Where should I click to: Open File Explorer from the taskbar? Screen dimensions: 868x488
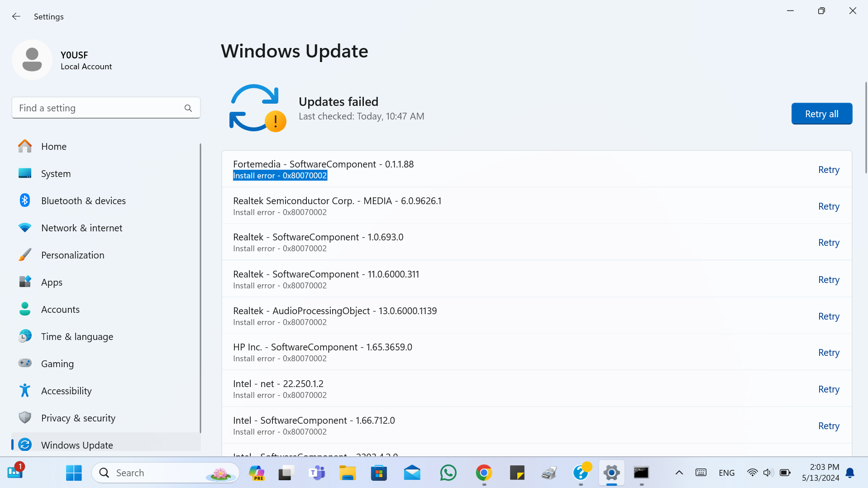click(x=348, y=473)
